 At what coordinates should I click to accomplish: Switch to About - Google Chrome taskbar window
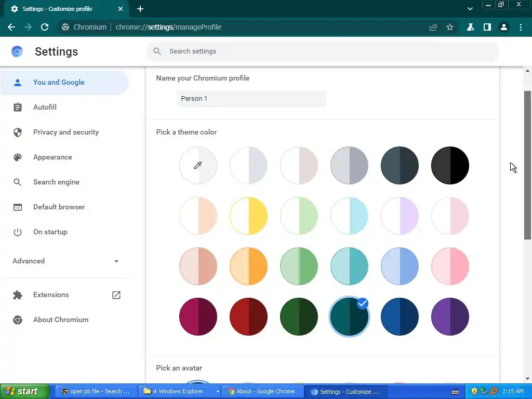click(x=262, y=392)
